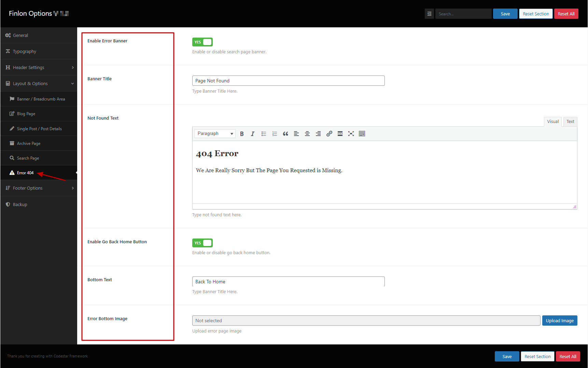The height and width of the screenshot is (368, 588).
Task: Toggle the editor toolbar (kitchen sink) icon
Action: click(x=362, y=134)
